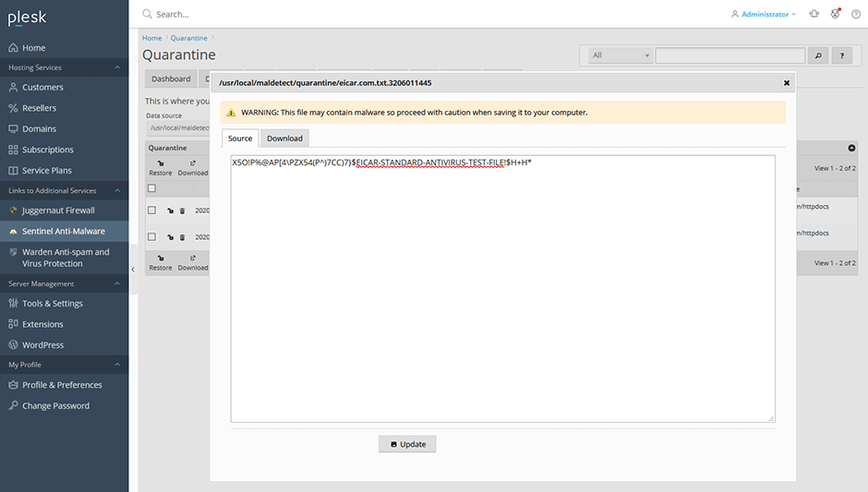This screenshot has height=492, width=868.
Task: Click into the EICAR source text area
Action: [502, 289]
